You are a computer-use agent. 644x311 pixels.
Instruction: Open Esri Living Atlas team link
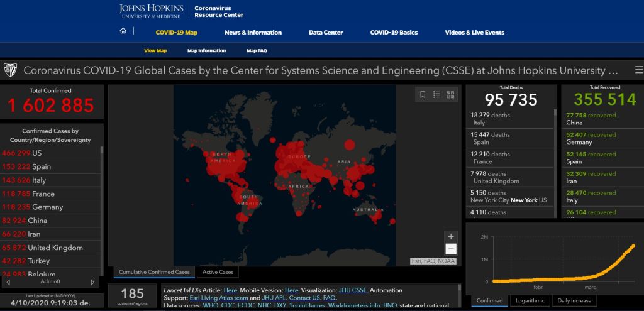pyautogui.click(x=219, y=298)
